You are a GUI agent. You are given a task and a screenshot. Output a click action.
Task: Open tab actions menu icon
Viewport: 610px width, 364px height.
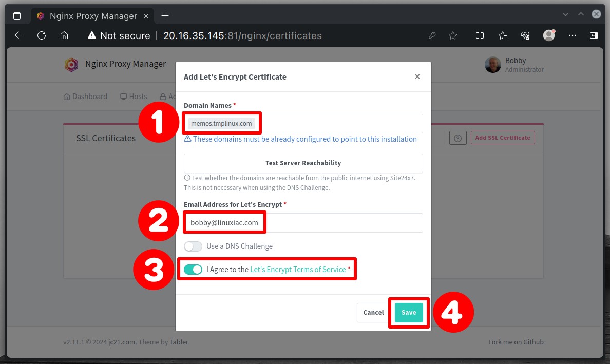(17, 16)
